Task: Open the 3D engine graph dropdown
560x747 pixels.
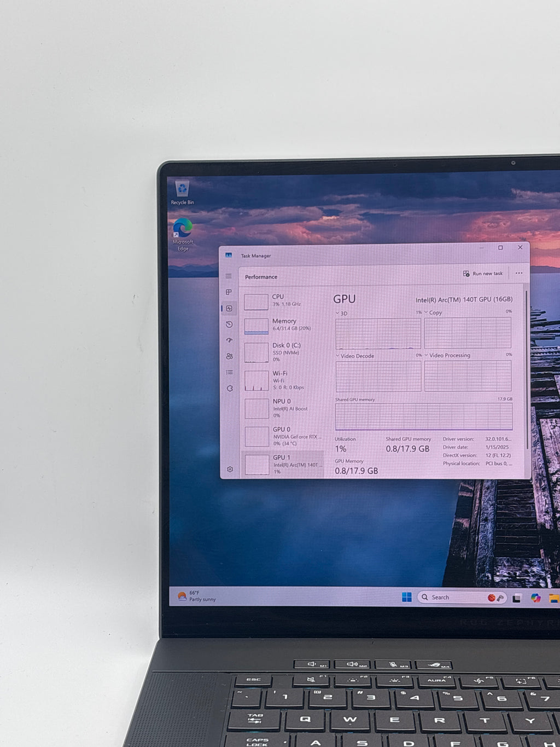Action: 341,314
